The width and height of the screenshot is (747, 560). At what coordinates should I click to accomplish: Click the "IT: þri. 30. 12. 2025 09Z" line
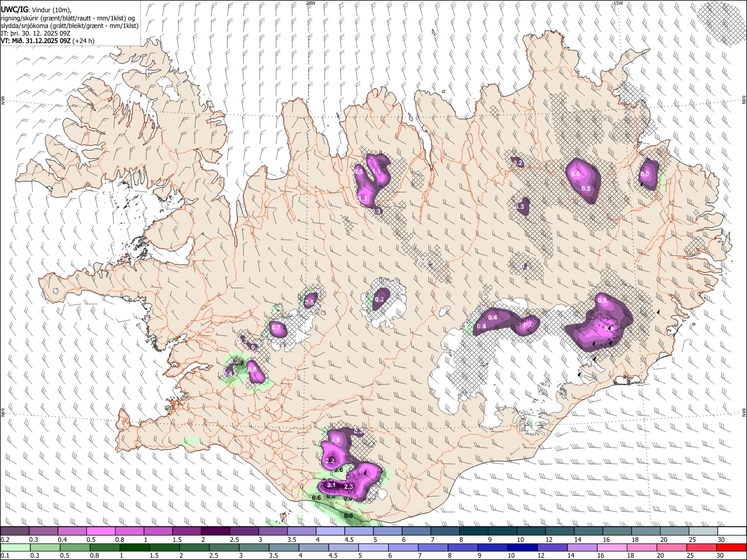[x=36, y=33]
